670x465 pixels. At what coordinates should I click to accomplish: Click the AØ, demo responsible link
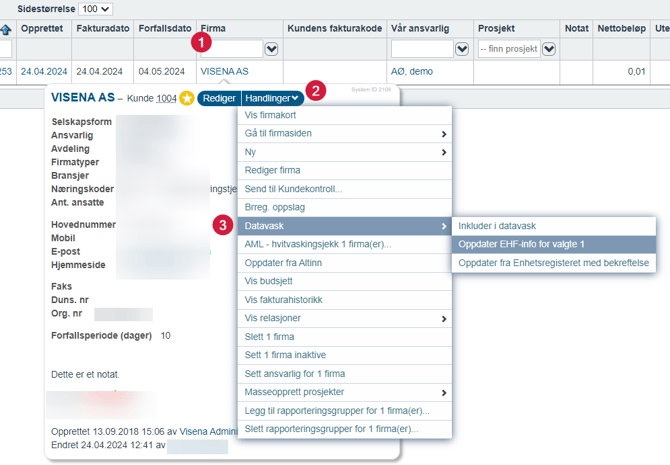click(x=411, y=72)
